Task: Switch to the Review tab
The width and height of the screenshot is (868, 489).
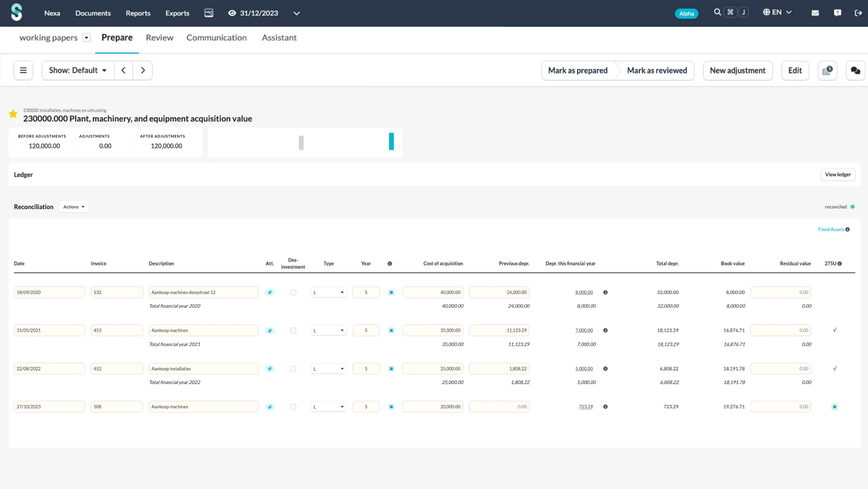Action: 160,38
